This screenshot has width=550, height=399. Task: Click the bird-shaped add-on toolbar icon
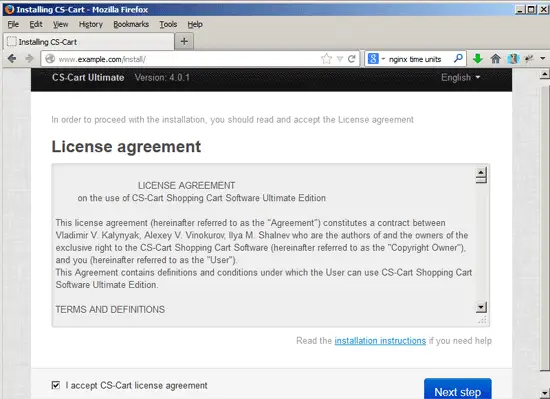point(529,58)
